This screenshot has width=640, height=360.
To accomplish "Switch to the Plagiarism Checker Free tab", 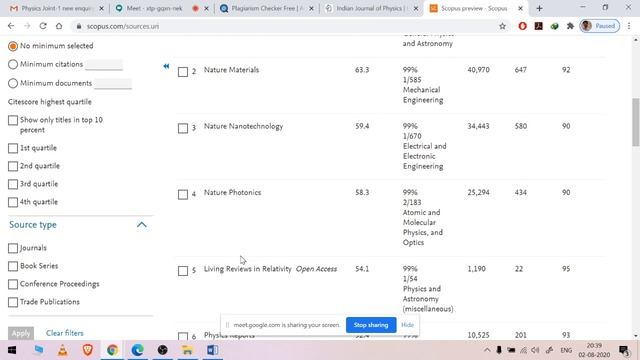I will click(x=266, y=8).
